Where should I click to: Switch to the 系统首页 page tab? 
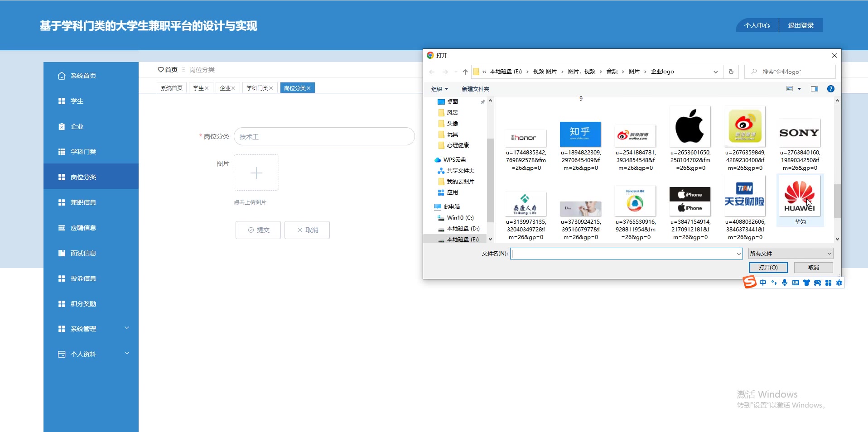coord(172,88)
